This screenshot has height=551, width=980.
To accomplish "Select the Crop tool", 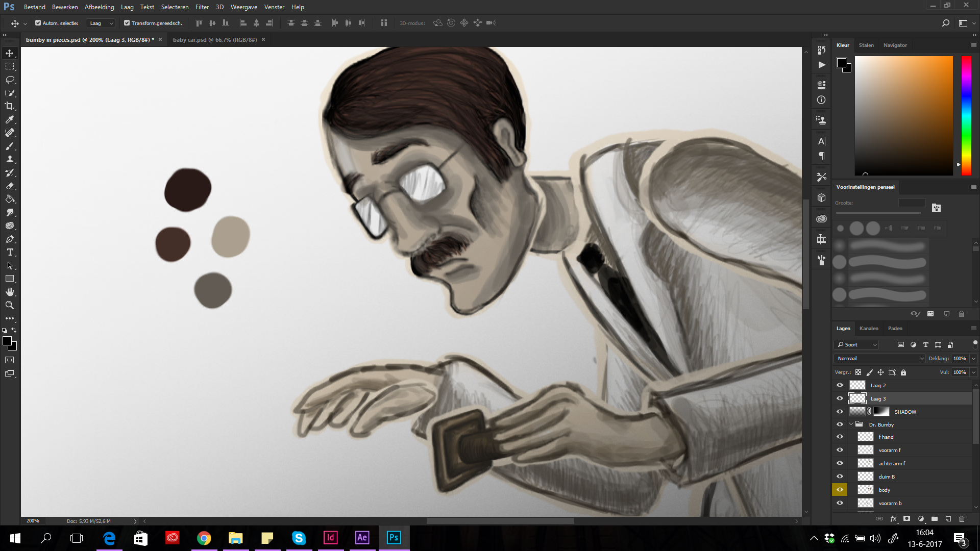I will (10, 106).
